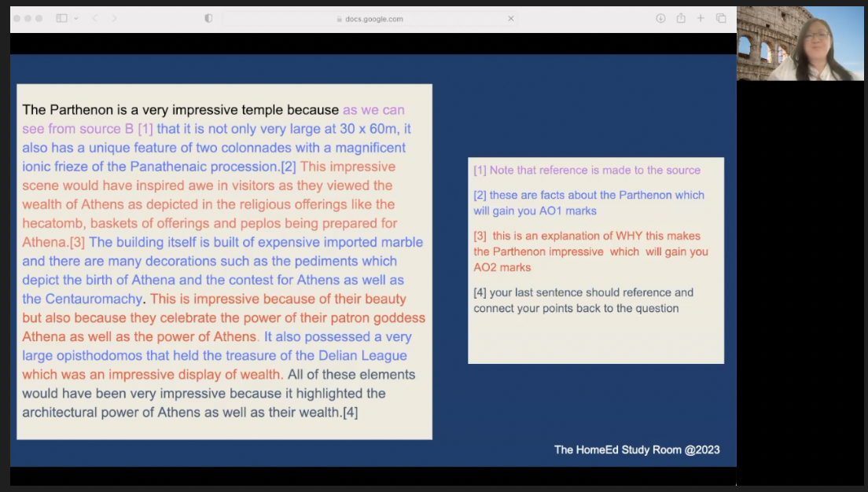Toggle the Safari sidebar icon
The image size is (868, 492).
[x=61, y=18]
